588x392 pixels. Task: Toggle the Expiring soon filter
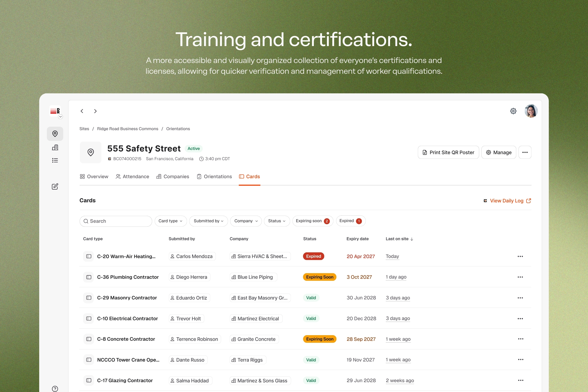(313, 221)
